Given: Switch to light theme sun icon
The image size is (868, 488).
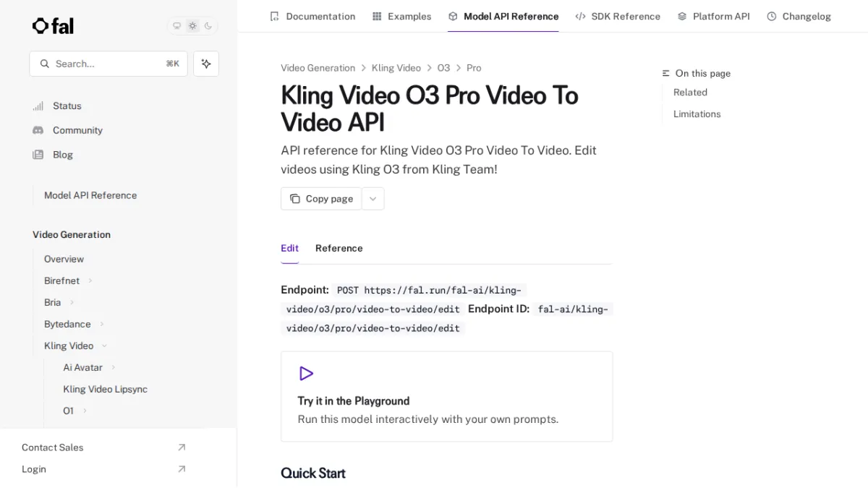Looking at the screenshot, I should (x=192, y=26).
